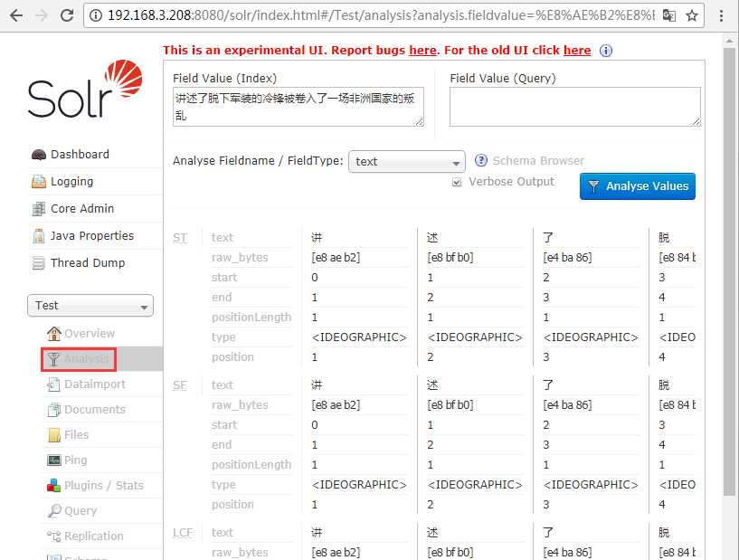Click the Replication icon
Screen dimensions: 739x560
53,536
